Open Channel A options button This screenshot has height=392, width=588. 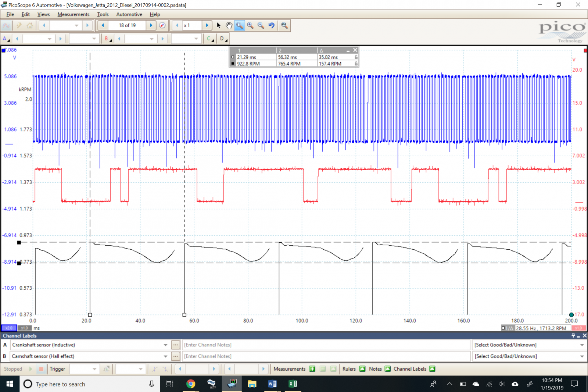pos(6,39)
